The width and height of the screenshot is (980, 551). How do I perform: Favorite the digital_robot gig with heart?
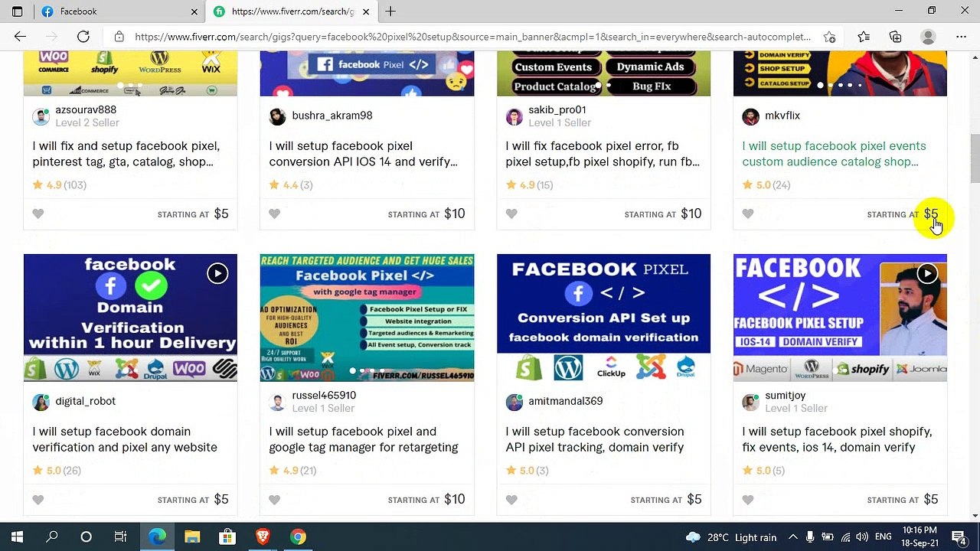(38, 500)
